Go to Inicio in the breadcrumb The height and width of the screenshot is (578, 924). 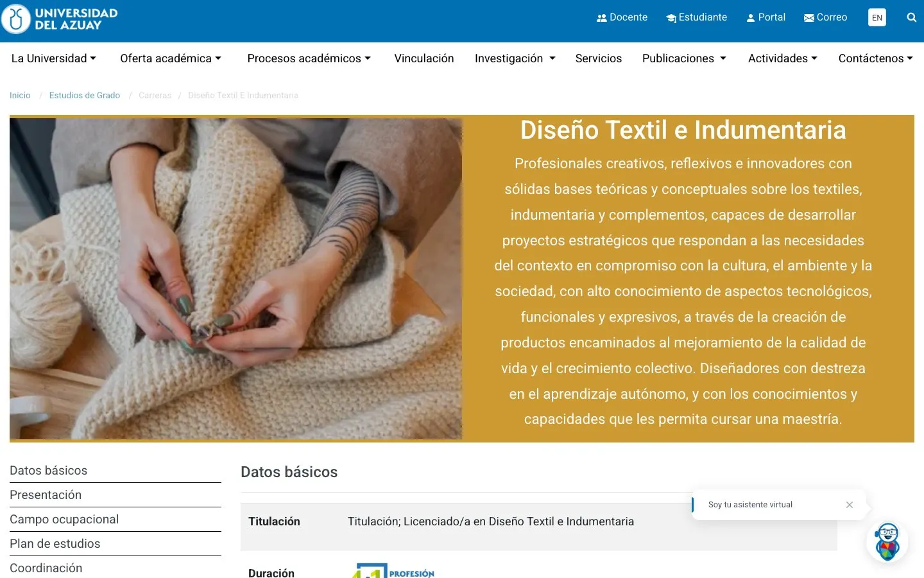(x=20, y=95)
